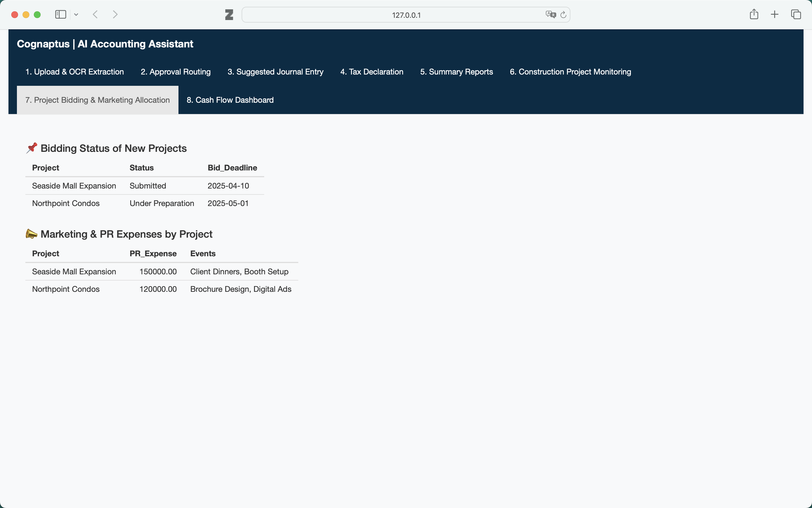Close the window with the red button

click(x=14, y=15)
